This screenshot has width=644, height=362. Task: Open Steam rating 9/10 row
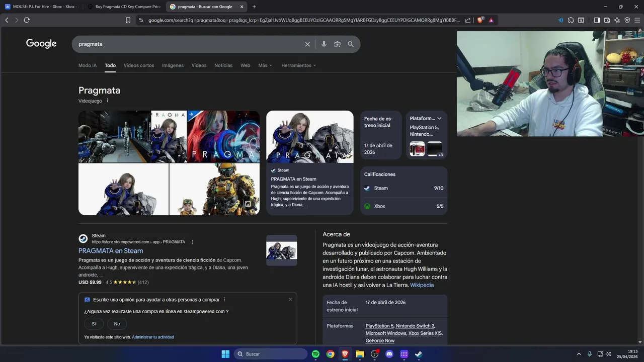point(404,188)
